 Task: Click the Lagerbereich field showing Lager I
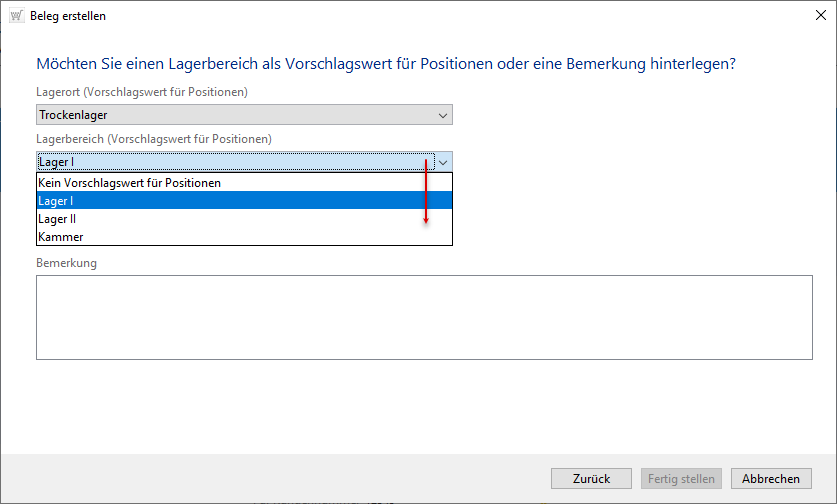coord(232,161)
